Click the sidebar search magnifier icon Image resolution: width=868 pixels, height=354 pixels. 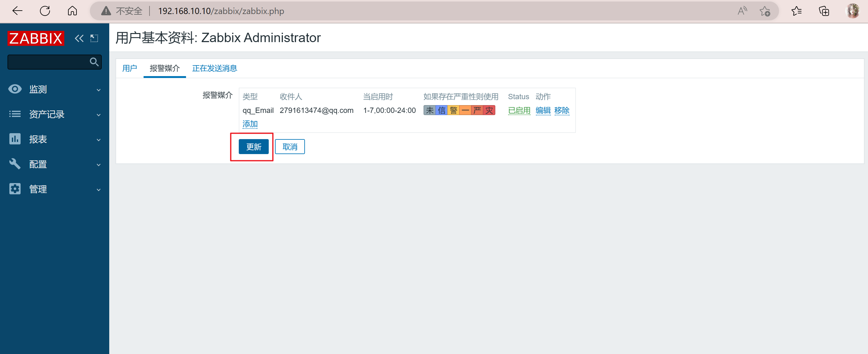(x=94, y=62)
